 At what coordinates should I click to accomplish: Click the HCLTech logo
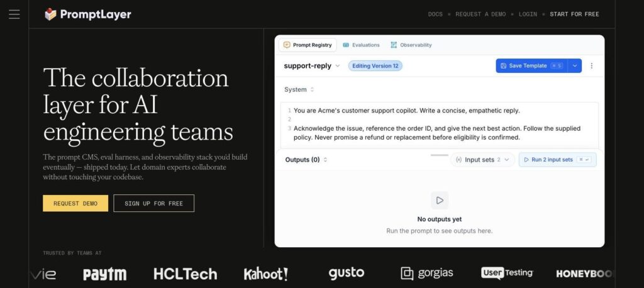186,274
